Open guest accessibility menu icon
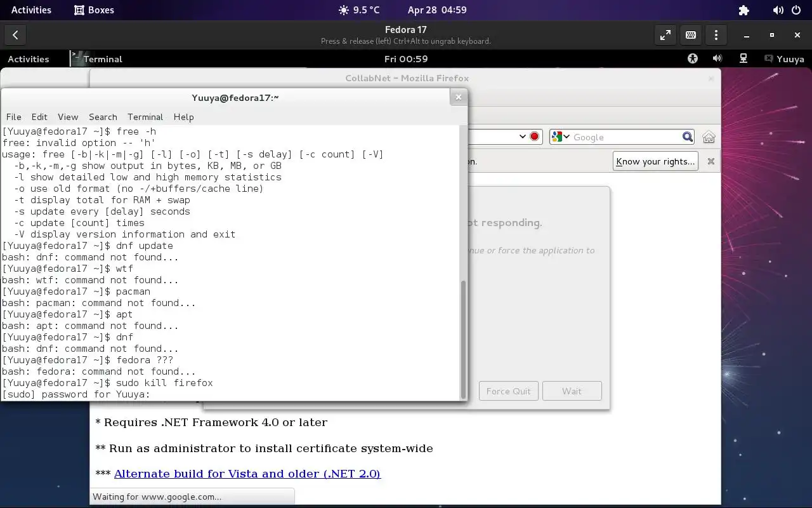 (x=692, y=58)
